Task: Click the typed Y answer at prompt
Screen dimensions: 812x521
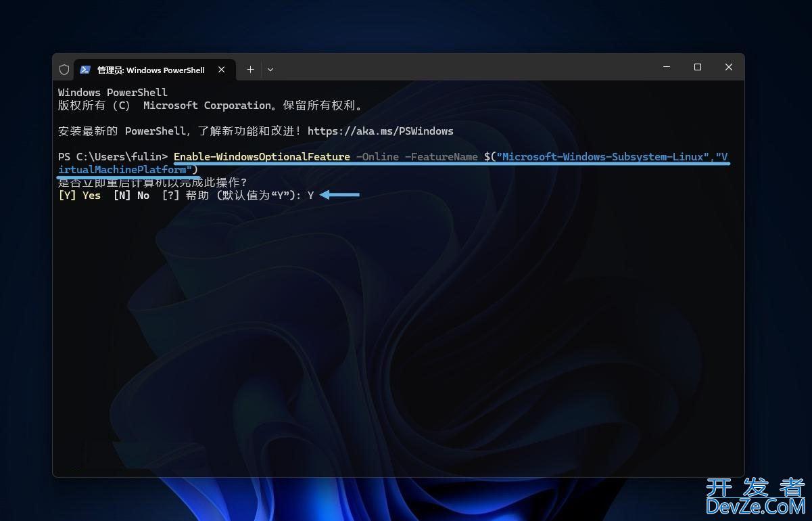Action: click(x=310, y=196)
